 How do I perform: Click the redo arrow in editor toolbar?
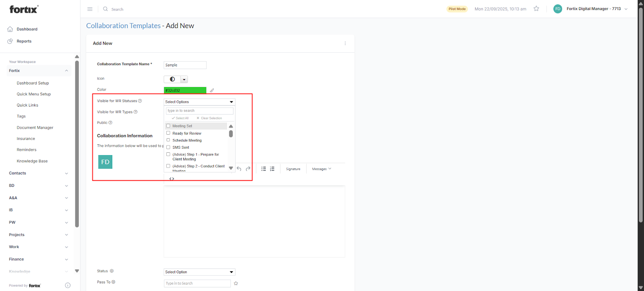tap(248, 169)
